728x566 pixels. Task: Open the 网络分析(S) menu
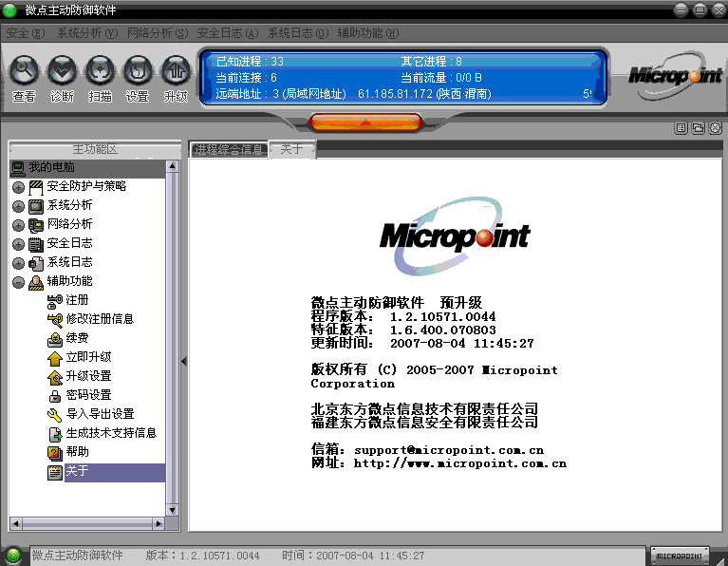coord(158,33)
